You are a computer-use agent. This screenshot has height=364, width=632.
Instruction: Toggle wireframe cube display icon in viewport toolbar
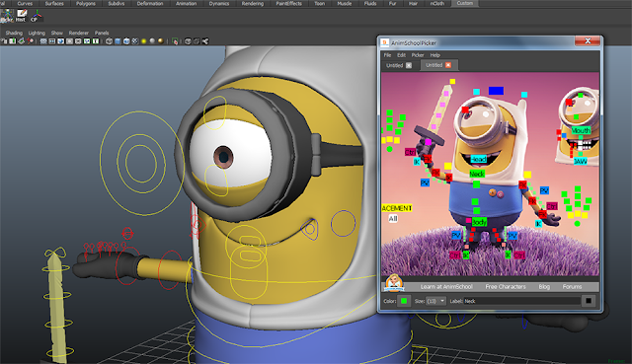(x=109, y=41)
